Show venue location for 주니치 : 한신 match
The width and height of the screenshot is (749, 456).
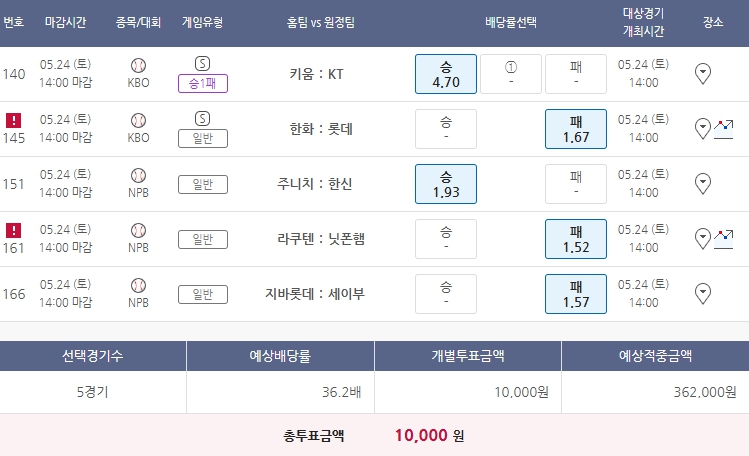point(703,183)
